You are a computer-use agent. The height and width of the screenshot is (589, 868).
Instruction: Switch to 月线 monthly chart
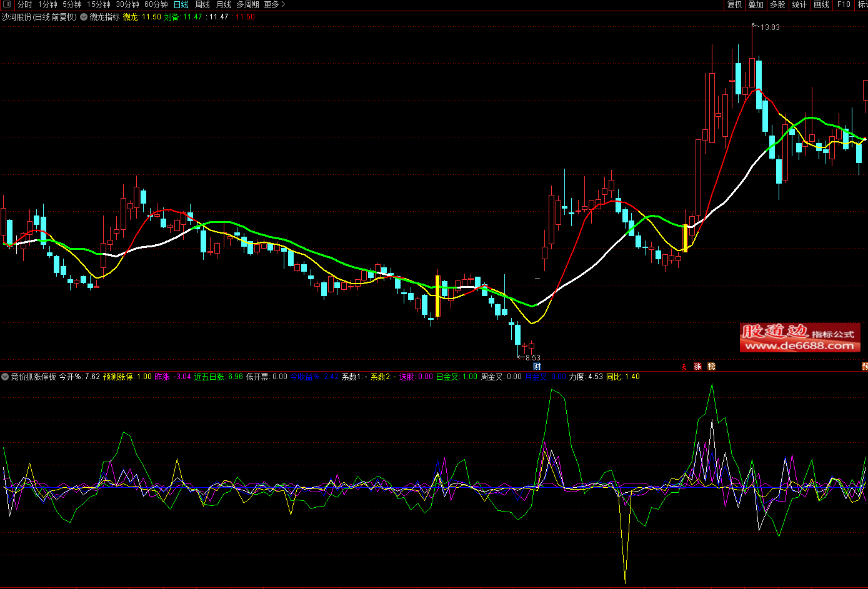coord(223,4)
